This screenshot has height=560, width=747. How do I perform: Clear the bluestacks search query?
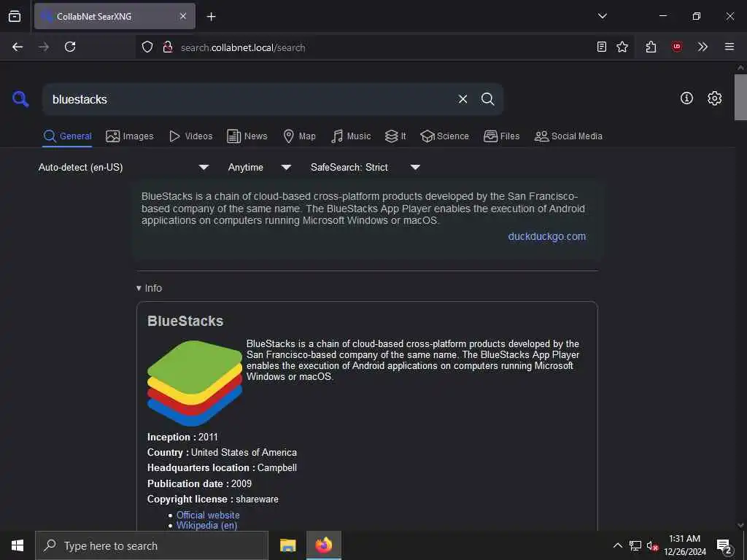point(462,99)
